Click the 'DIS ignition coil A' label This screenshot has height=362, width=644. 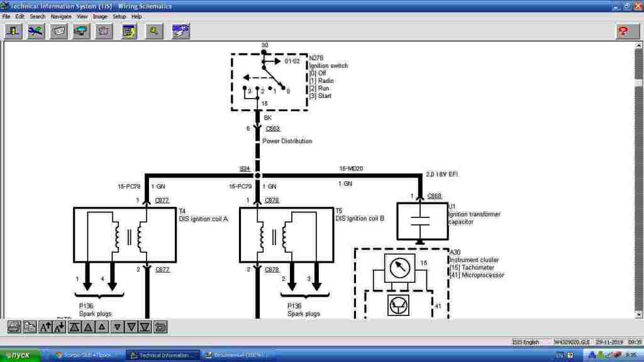point(203,219)
